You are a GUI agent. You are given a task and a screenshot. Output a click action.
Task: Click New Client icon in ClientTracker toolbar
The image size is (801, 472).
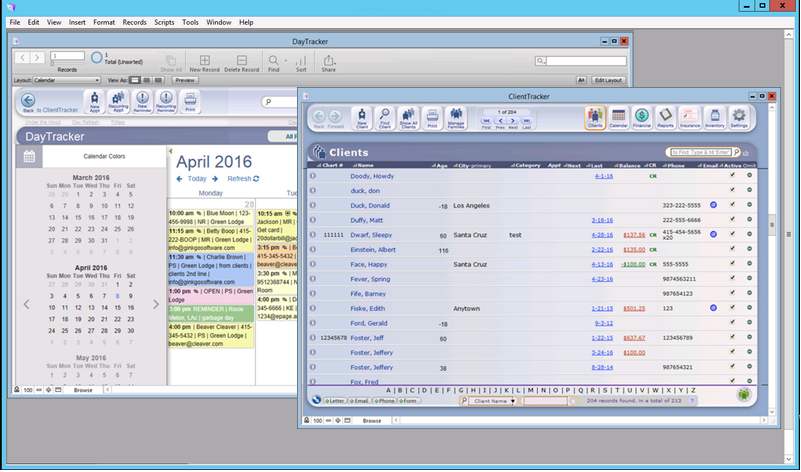point(362,118)
